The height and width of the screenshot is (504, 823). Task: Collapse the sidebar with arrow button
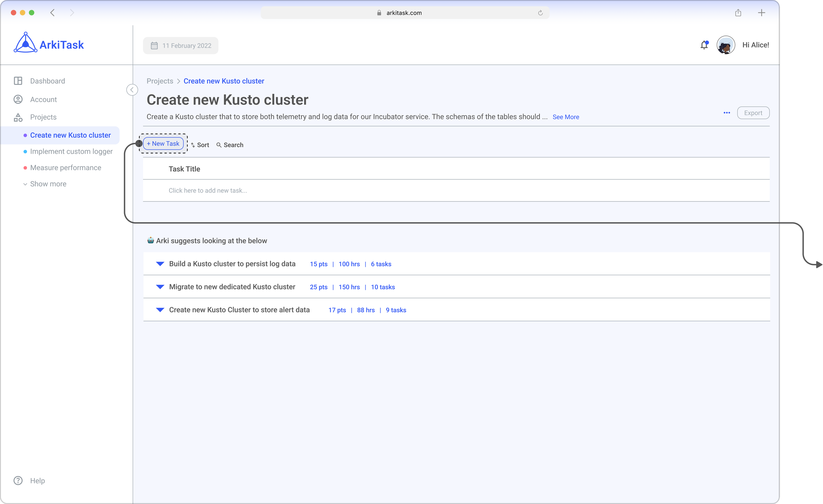132,90
